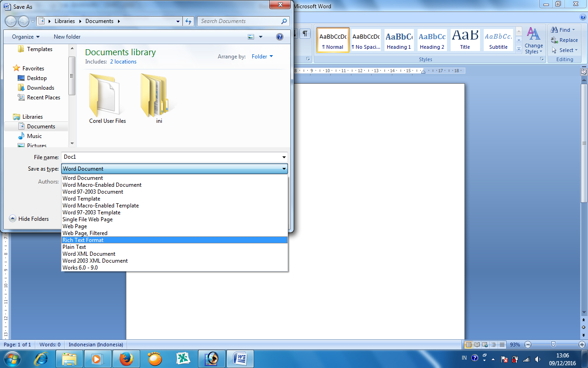Switch to Web Layout view

point(485,345)
